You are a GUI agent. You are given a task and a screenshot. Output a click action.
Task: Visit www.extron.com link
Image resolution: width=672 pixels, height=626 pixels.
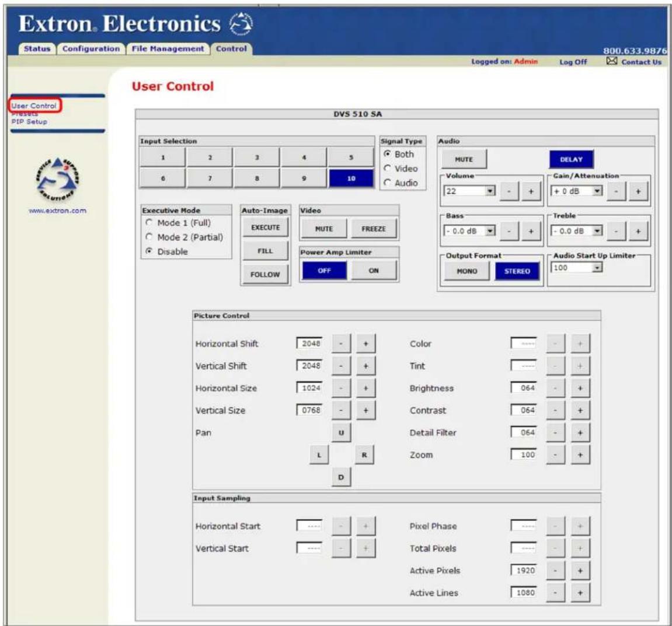[x=57, y=211]
